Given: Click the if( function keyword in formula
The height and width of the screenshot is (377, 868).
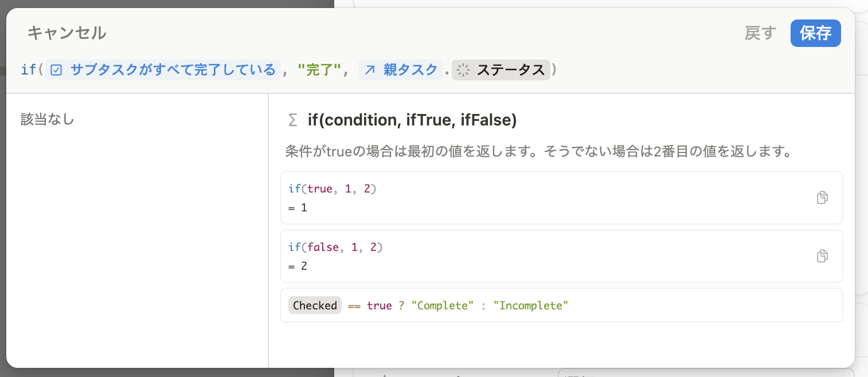Looking at the screenshot, I should click(x=32, y=70).
